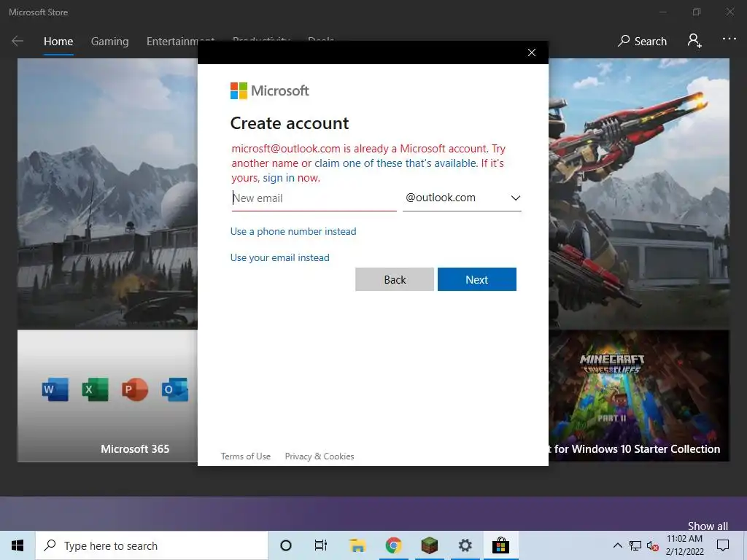747x560 pixels.
Task: Click Show all link
Action: coord(708,526)
